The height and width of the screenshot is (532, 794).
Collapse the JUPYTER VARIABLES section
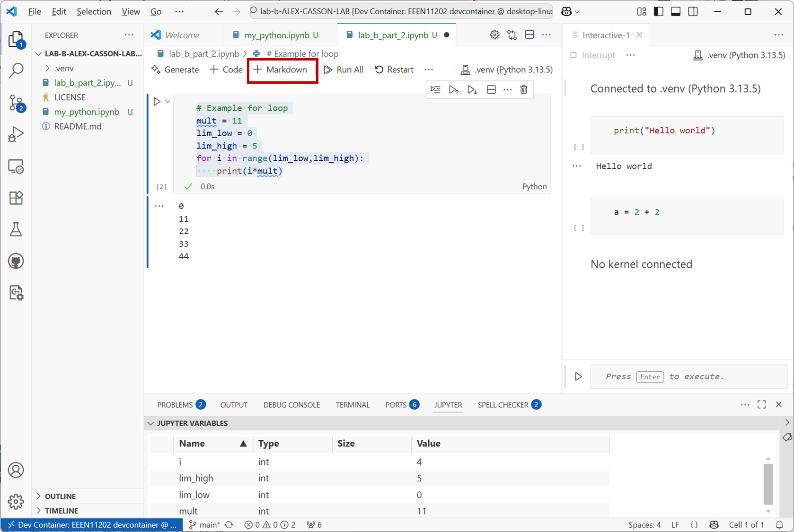pos(151,423)
